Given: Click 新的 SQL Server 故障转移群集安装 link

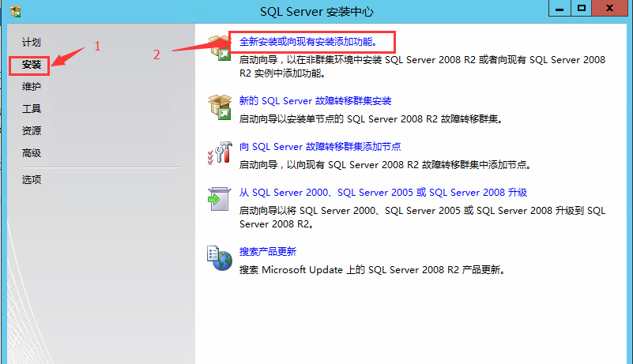Looking at the screenshot, I should click(x=315, y=101).
